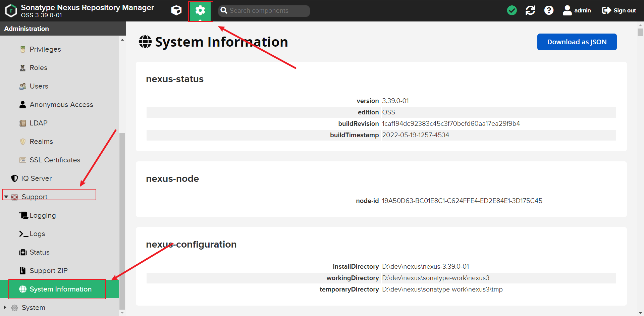Screen dimensions: 644x316
Task: Open Anonymous Access settings
Action: 61,105
